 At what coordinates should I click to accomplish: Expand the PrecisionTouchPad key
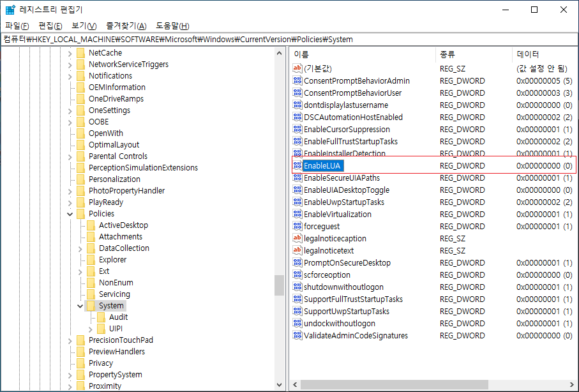pos(70,340)
